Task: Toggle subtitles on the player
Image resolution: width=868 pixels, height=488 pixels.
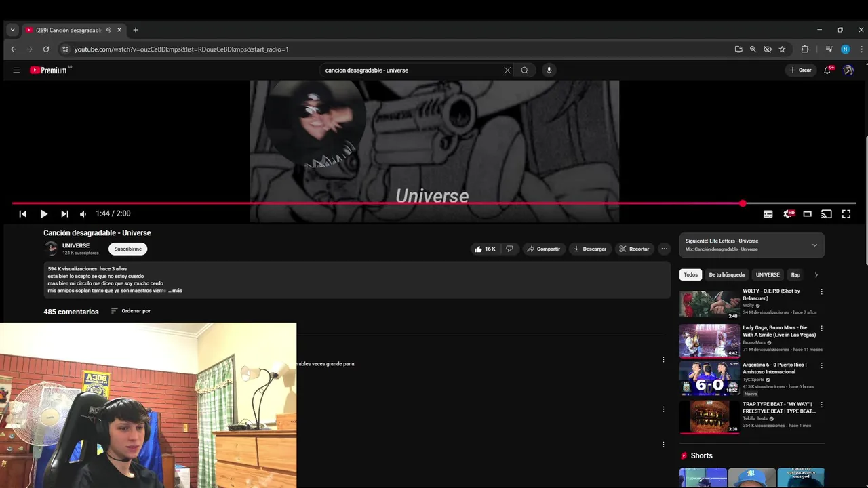Action: coord(768,213)
